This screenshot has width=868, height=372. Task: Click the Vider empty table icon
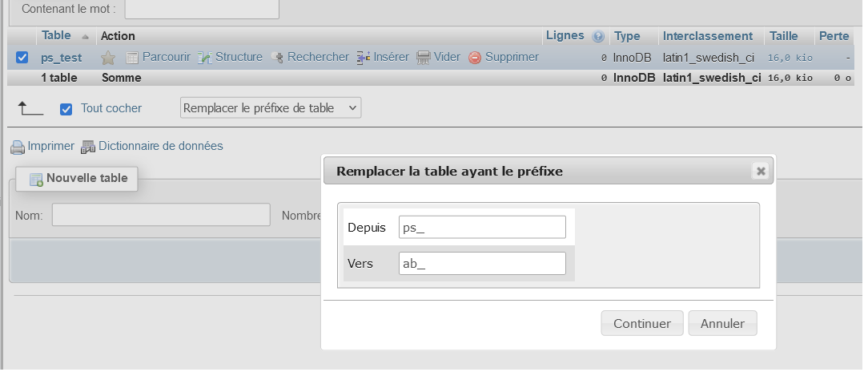point(424,58)
